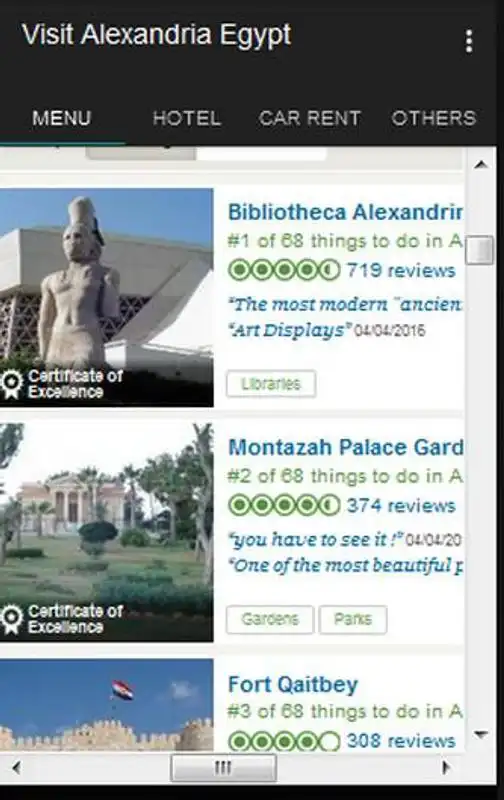The image size is (504, 800).
Task: Click Montazah Palace rating bubbles
Action: 284,505
